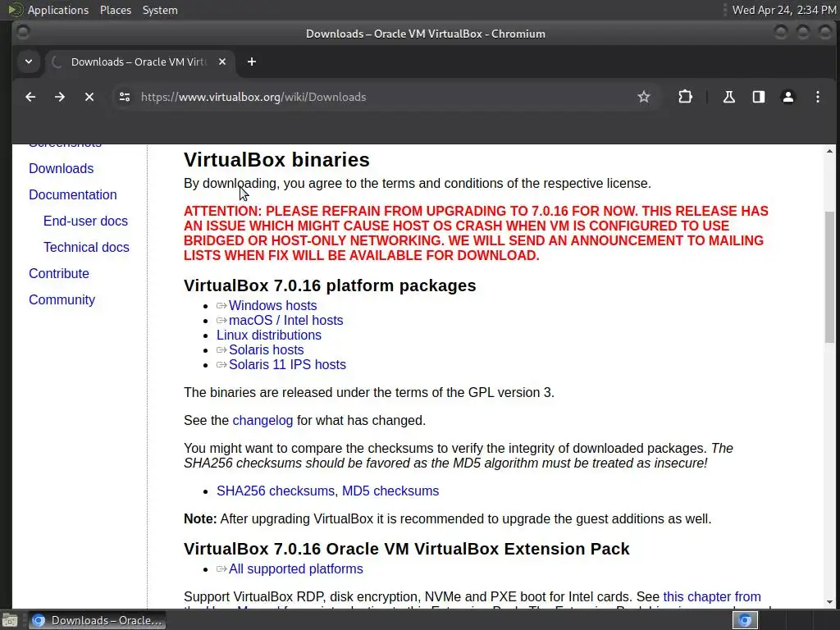Click the Chromium workspace icon in bottom panel
840x630 pixels.
(x=745, y=620)
